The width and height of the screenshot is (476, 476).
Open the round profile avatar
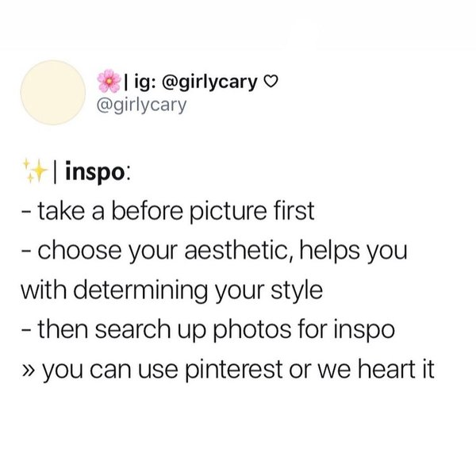(x=52, y=92)
